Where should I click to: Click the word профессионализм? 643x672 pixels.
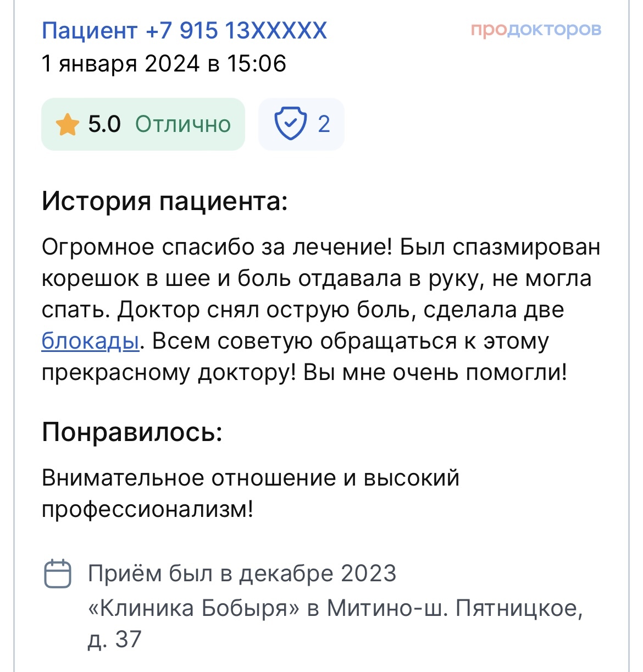point(146,509)
